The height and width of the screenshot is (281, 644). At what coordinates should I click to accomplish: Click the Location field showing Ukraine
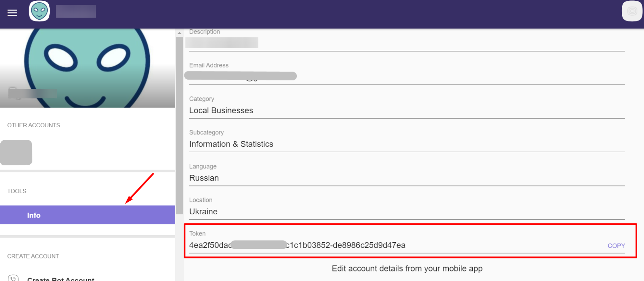(203, 212)
